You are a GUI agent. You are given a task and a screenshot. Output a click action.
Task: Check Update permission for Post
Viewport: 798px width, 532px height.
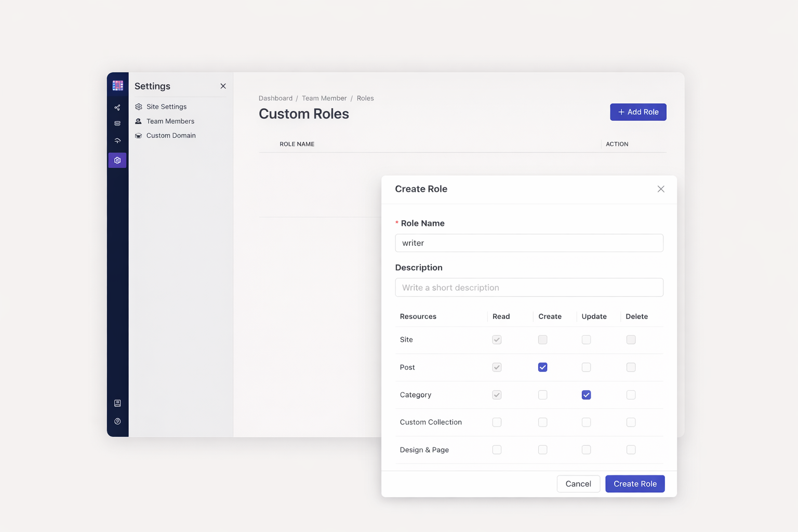[x=586, y=367]
